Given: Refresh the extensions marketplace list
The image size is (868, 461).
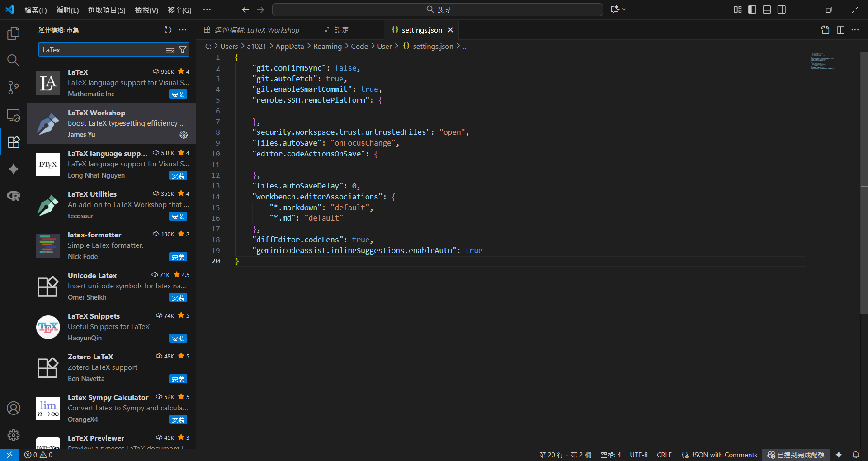Looking at the screenshot, I should click(x=168, y=30).
